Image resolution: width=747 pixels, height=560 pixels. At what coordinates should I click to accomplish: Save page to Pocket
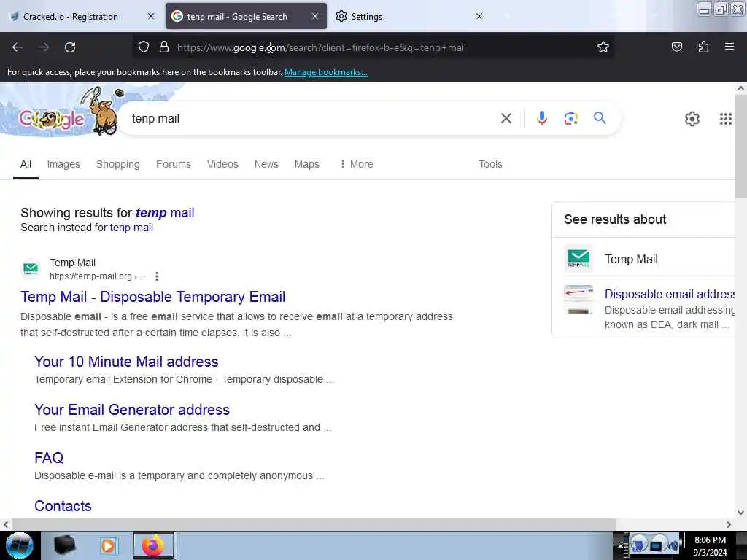click(x=676, y=47)
